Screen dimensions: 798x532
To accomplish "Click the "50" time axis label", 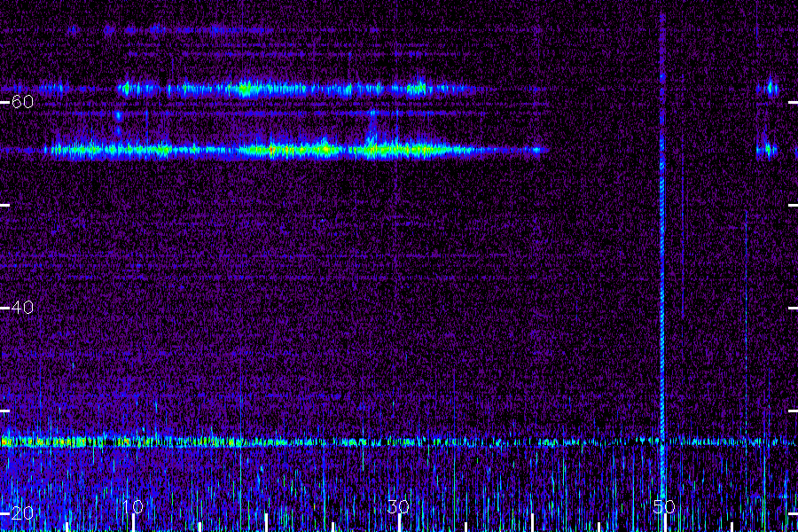I will [664, 506].
